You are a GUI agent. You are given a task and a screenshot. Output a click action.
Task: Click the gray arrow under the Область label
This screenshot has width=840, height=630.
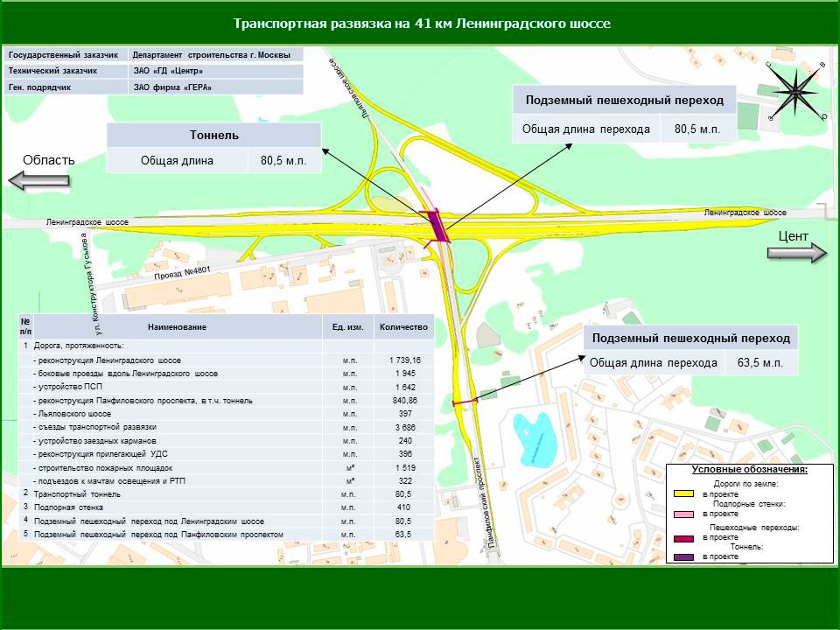(39, 180)
